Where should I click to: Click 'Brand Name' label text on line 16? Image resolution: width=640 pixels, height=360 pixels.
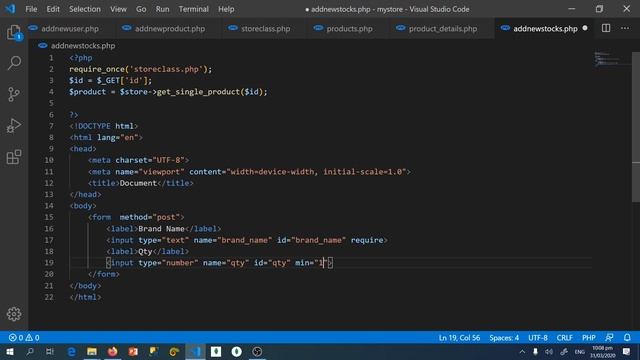tap(161, 229)
